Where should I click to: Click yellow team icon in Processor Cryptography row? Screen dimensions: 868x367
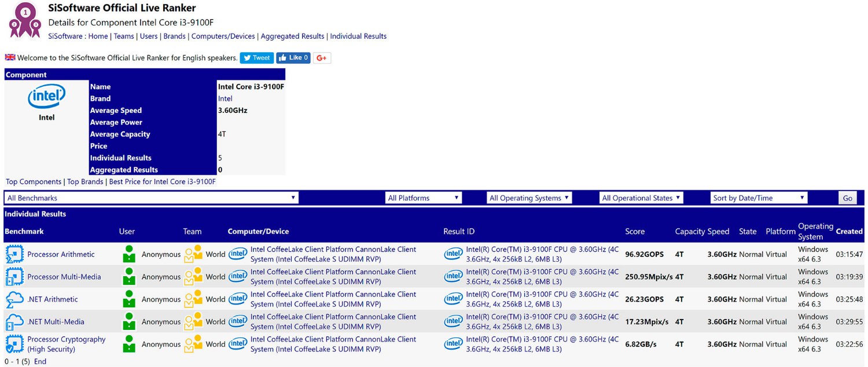click(x=193, y=344)
